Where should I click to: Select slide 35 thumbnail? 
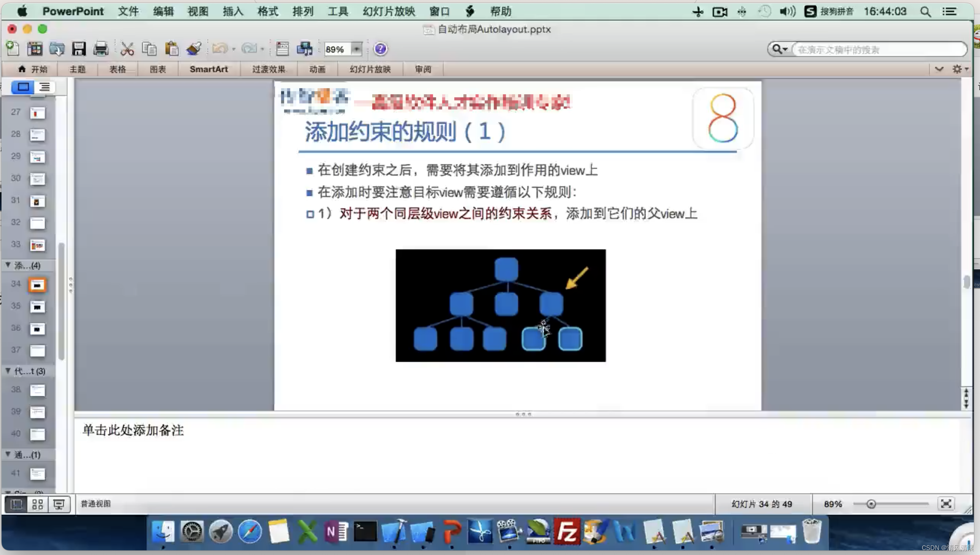tap(37, 307)
